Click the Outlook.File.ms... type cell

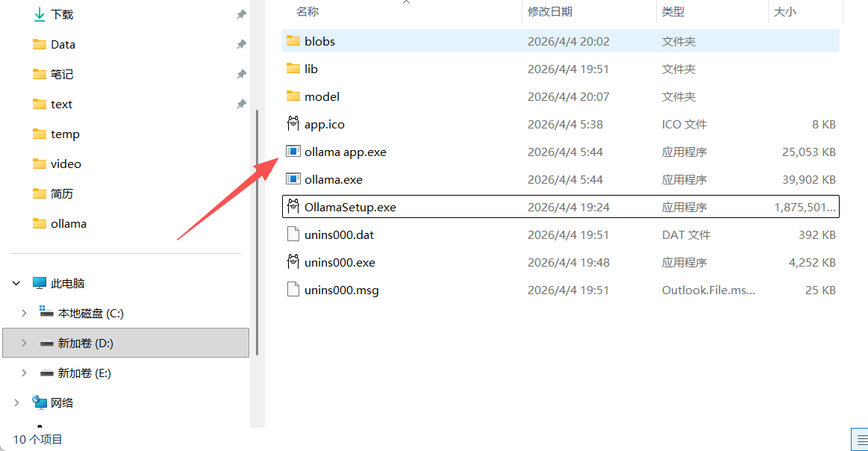pyautogui.click(x=708, y=290)
